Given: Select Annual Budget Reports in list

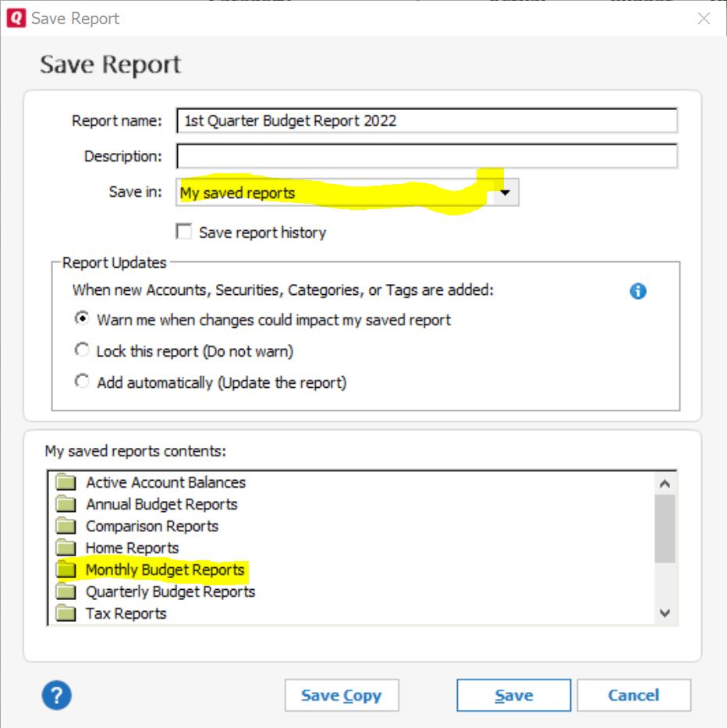Looking at the screenshot, I should 161,504.
